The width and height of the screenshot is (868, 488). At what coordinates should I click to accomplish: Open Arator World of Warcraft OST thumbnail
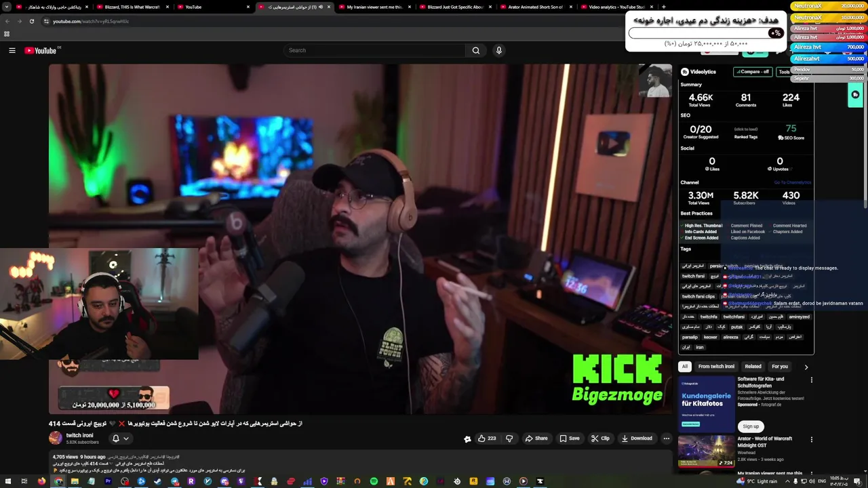706,451
